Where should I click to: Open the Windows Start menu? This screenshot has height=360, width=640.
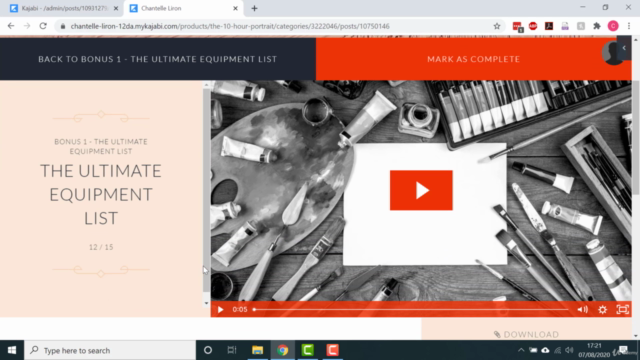[x=12, y=350]
